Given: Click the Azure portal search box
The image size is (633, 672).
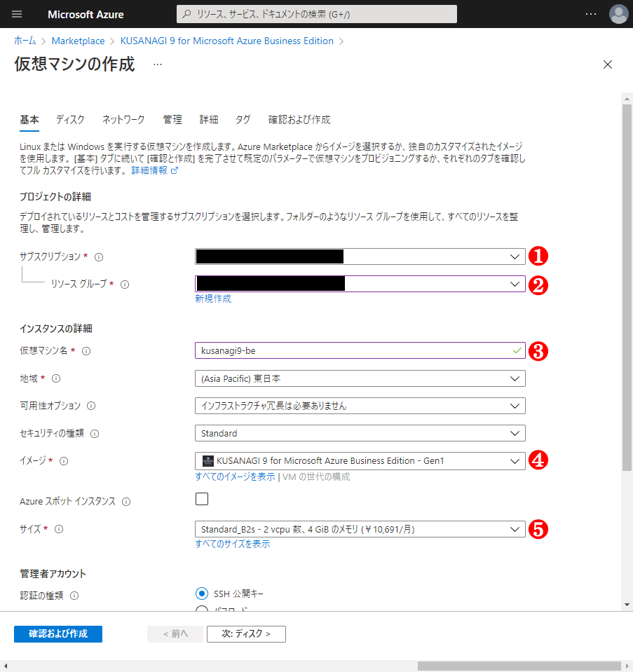Looking at the screenshot, I should [317, 14].
